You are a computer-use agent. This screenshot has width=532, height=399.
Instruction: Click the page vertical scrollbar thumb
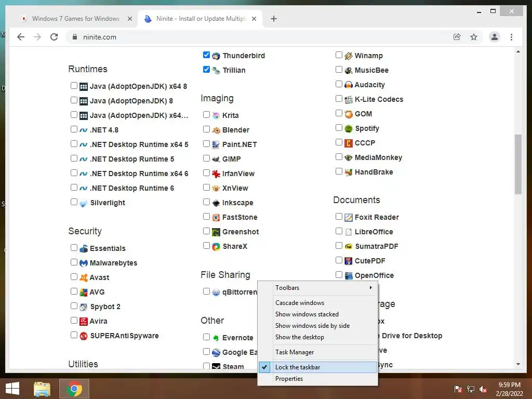[x=518, y=164]
